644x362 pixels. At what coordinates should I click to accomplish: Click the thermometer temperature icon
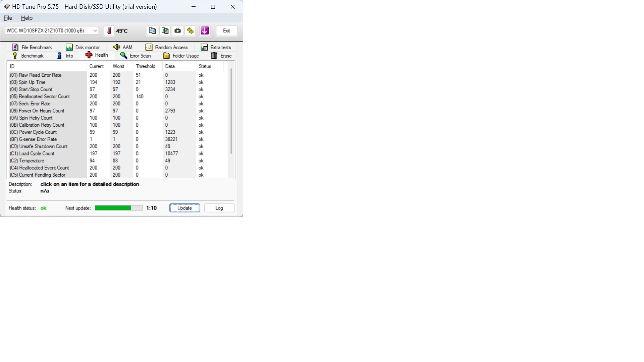[109, 31]
